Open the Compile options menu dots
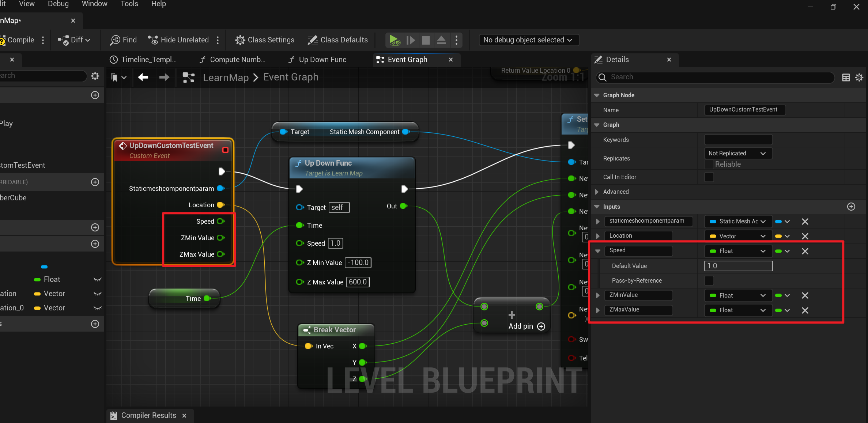This screenshot has width=868, height=423. point(43,40)
